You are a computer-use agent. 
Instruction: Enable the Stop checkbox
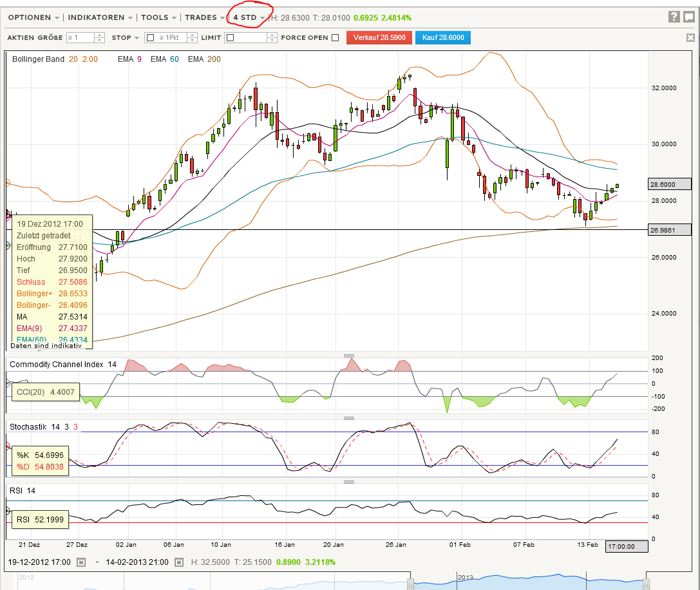[151, 37]
